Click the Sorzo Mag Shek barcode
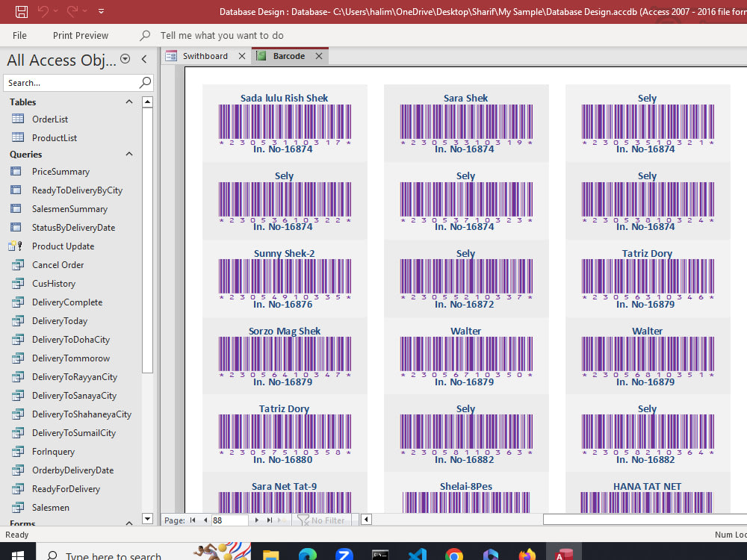747x560 pixels. point(285,354)
